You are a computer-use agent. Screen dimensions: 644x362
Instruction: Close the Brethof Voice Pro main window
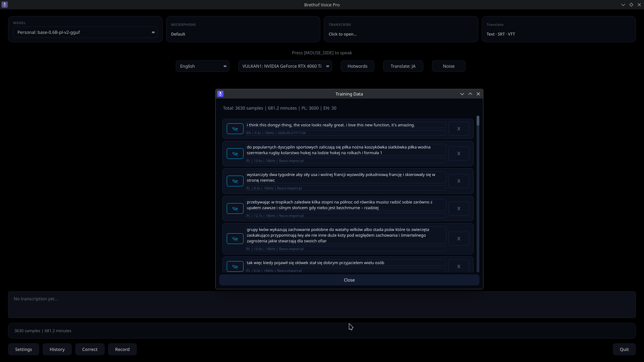639,5
